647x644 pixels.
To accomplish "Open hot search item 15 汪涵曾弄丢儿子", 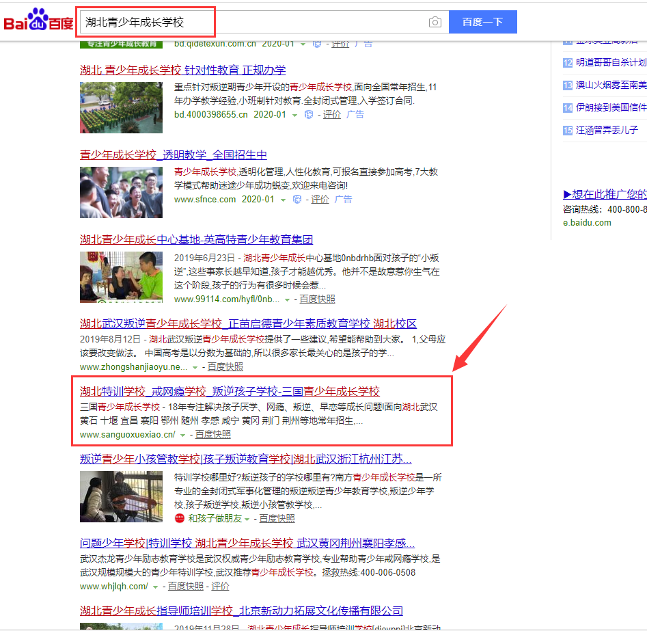I will click(x=607, y=130).
